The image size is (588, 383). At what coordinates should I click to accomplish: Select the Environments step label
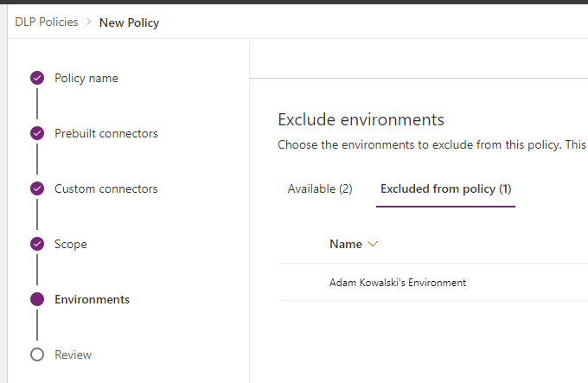[x=92, y=299]
